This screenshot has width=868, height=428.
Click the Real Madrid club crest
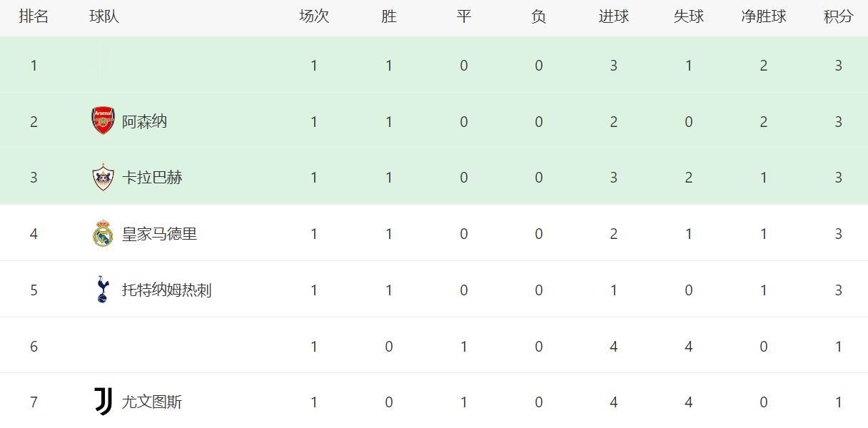click(103, 234)
